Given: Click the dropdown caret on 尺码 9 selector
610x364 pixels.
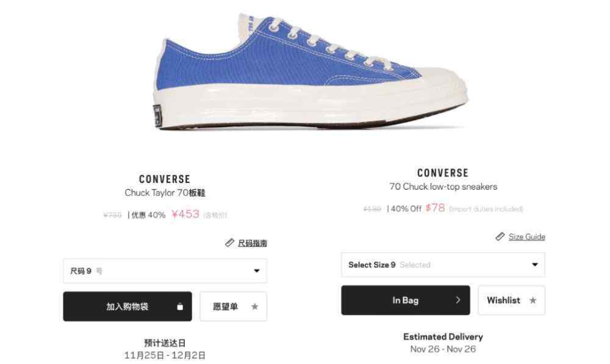Looking at the screenshot, I should tap(257, 271).
